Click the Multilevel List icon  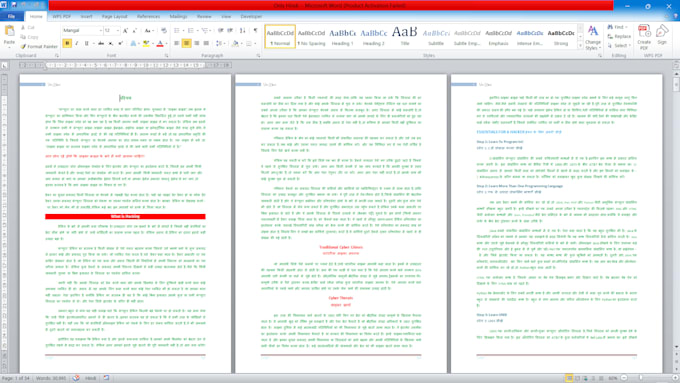[x=206, y=31]
